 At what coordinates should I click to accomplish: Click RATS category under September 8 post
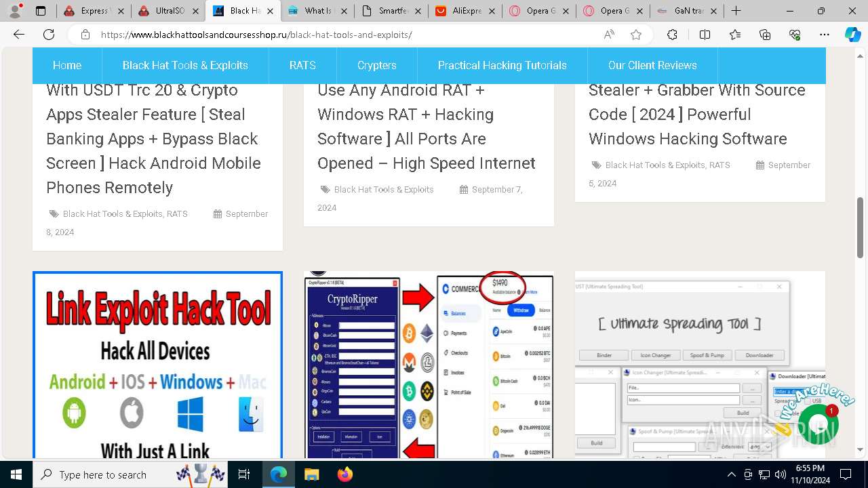tap(177, 214)
